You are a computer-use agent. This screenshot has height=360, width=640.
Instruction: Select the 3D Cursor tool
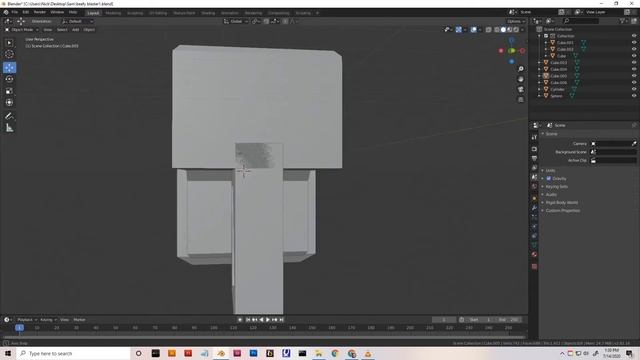[x=9, y=54]
